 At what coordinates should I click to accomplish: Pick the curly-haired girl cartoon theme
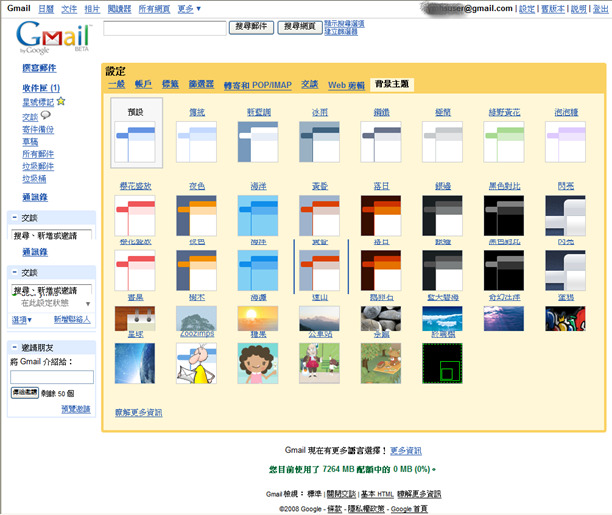point(258,363)
